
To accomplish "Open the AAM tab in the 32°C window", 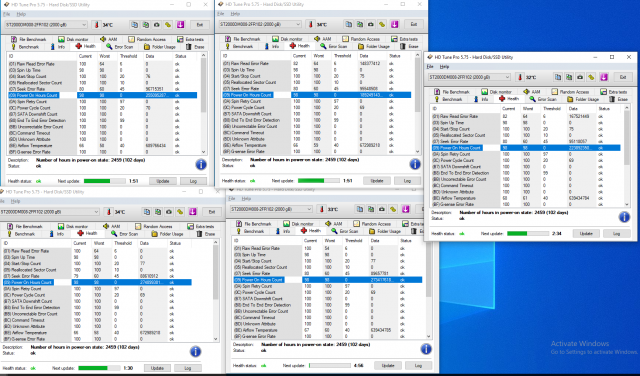I will pyautogui.click(x=532, y=92).
